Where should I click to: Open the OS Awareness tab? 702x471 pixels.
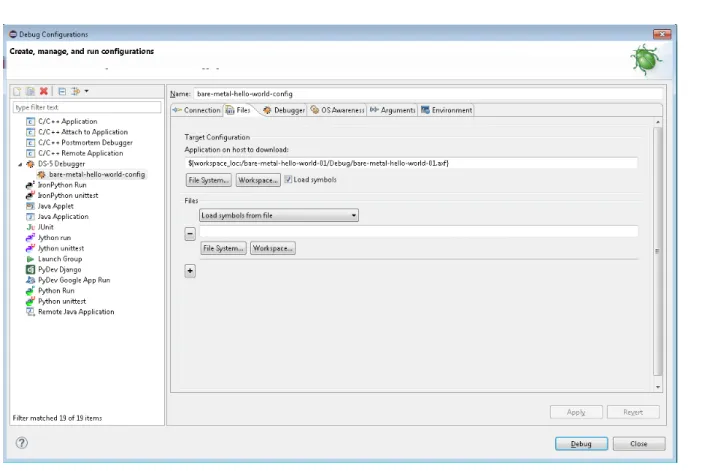coord(337,110)
